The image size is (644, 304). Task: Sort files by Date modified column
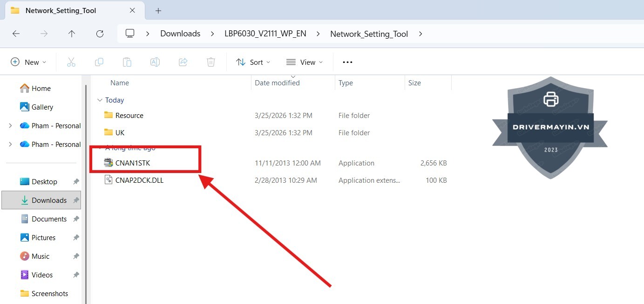click(277, 83)
